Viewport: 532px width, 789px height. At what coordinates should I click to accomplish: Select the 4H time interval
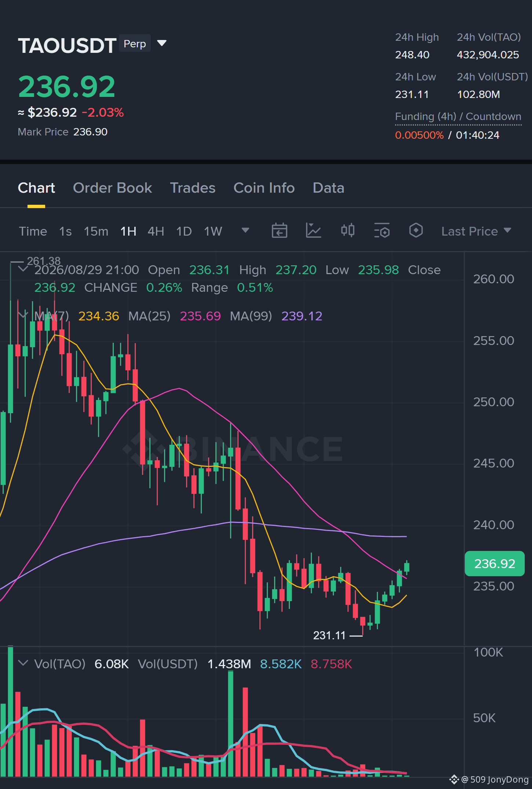coord(156,232)
